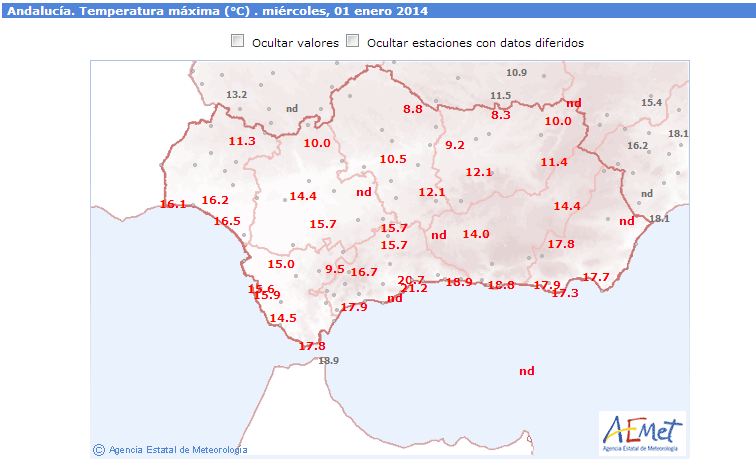Image resolution: width=756 pixels, height=465 pixels.
Task: Open the Agencia Estatal de Meteorología copyright link
Action: 170,450
